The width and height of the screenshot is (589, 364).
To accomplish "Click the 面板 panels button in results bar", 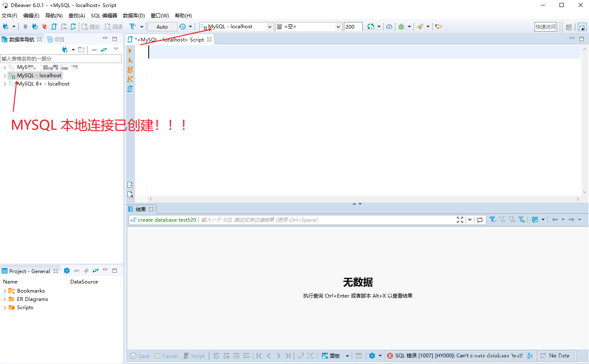I will [x=331, y=356].
